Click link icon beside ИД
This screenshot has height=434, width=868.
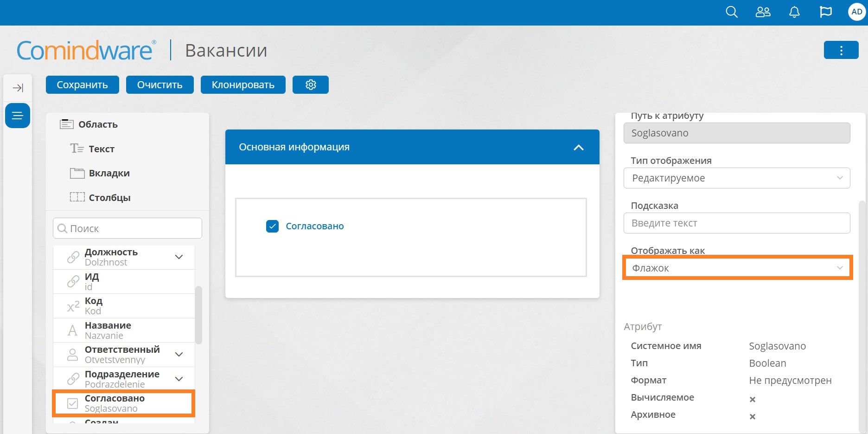[73, 282]
